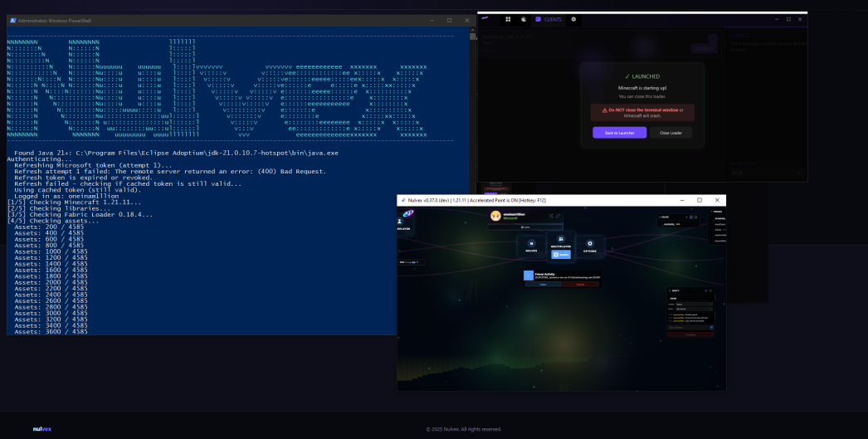Click the PowerShell icon in terminal title bar
868x439 pixels.
tap(12, 21)
